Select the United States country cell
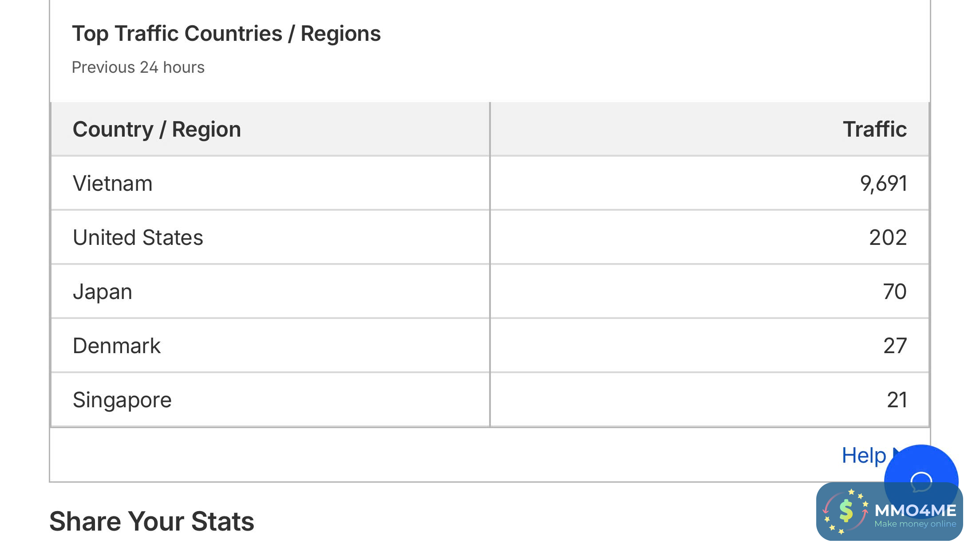 [138, 237]
